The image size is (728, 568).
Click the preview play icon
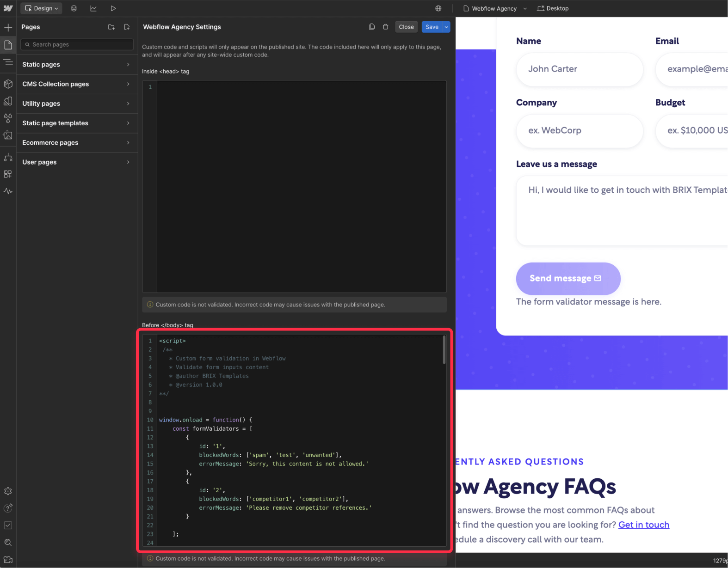coord(113,8)
